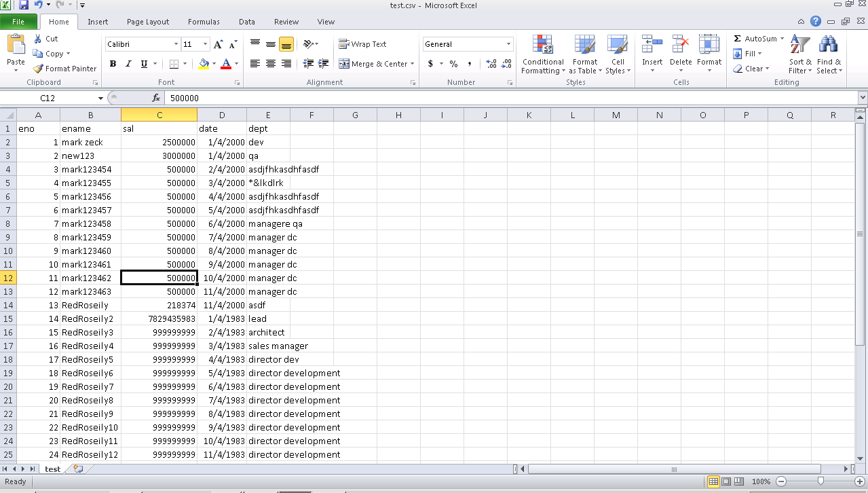
Task: Switch to the Page Layout tab
Action: pyautogui.click(x=148, y=22)
